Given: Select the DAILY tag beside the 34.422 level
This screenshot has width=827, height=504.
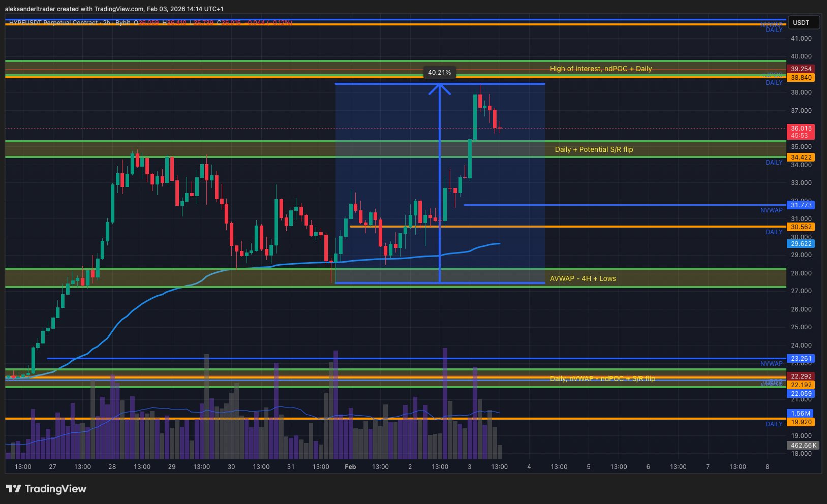Looking at the screenshot, I should (x=774, y=163).
